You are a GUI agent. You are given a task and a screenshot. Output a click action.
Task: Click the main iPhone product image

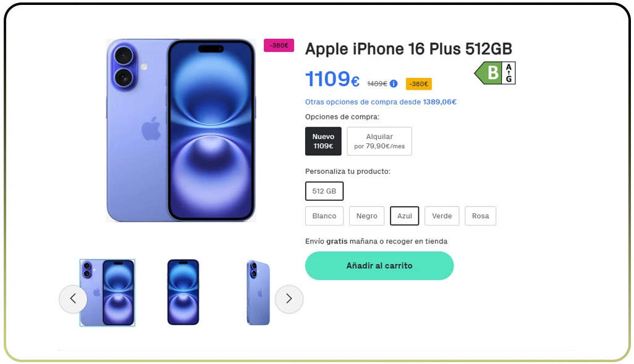coord(180,130)
